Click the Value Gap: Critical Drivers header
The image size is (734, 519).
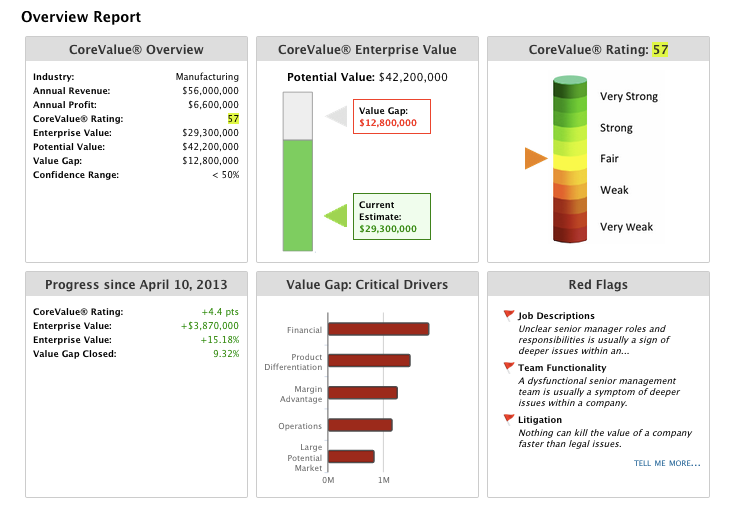pos(367,284)
